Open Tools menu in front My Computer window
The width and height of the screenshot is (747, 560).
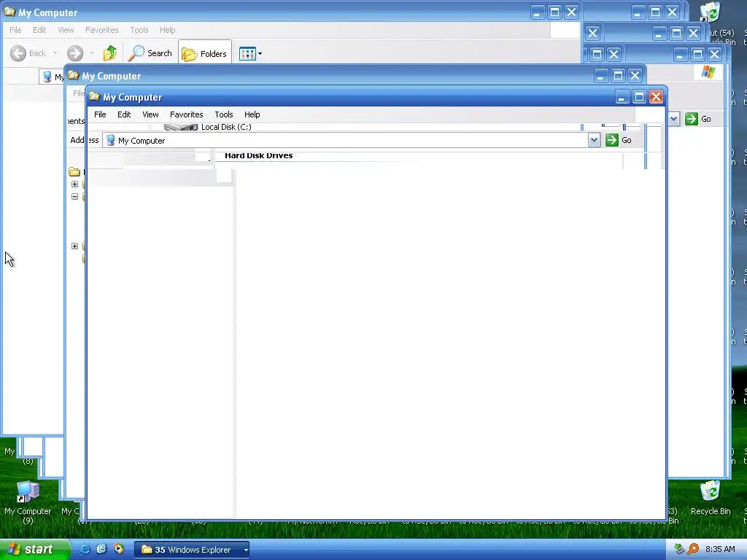pyautogui.click(x=223, y=114)
